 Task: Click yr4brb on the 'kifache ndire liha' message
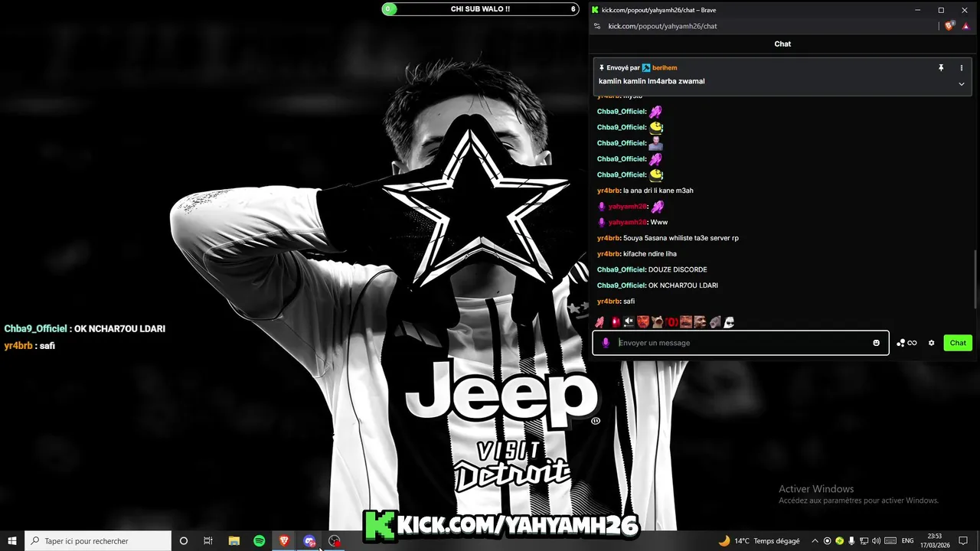coord(608,254)
